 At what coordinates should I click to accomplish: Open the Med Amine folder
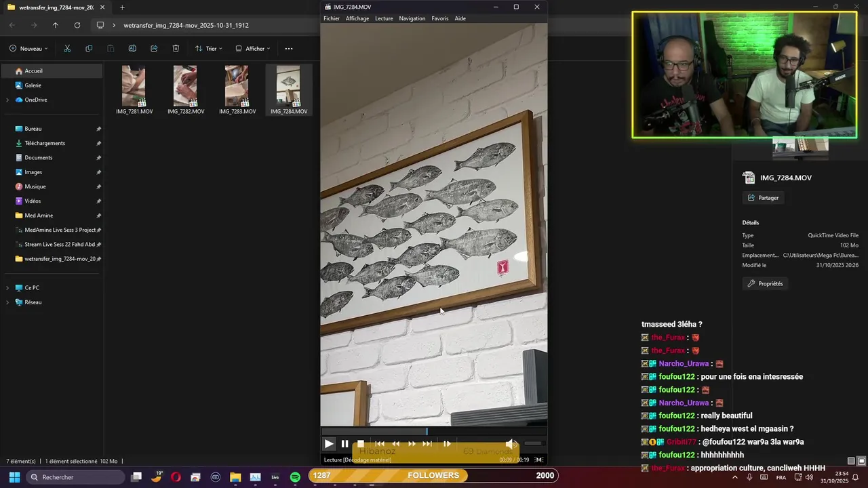tap(52, 216)
